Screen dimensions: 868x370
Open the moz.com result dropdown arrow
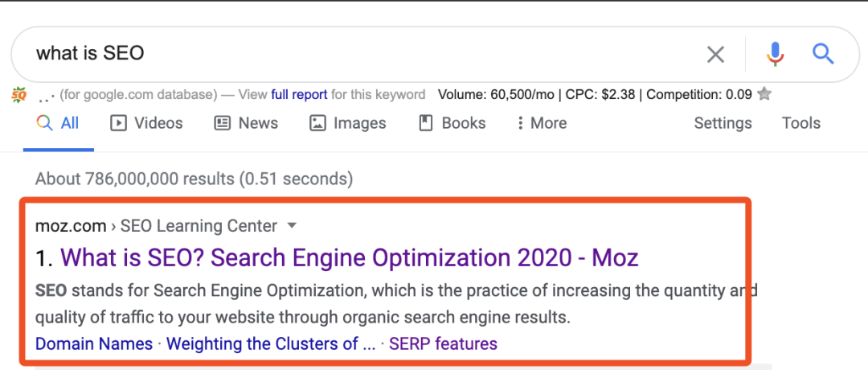click(293, 225)
